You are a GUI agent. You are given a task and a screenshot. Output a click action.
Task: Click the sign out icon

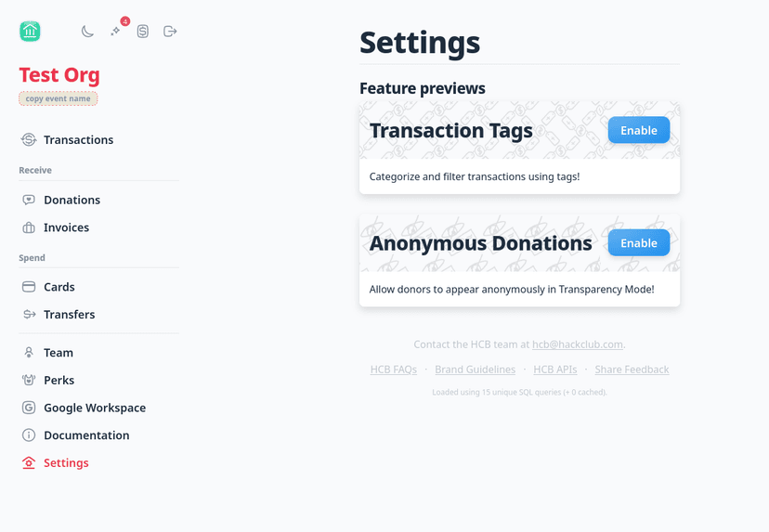tap(170, 32)
